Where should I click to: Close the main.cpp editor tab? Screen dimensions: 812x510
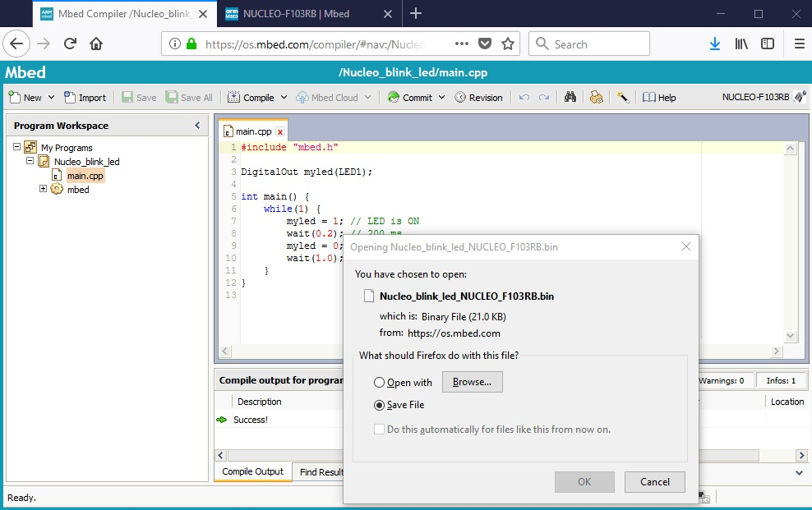coord(280,131)
